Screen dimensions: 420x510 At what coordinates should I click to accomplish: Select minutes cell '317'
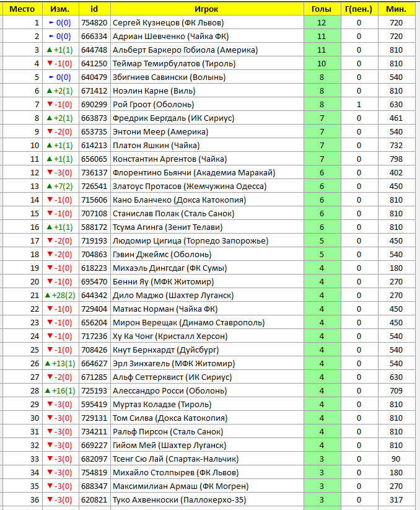pos(396,500)
